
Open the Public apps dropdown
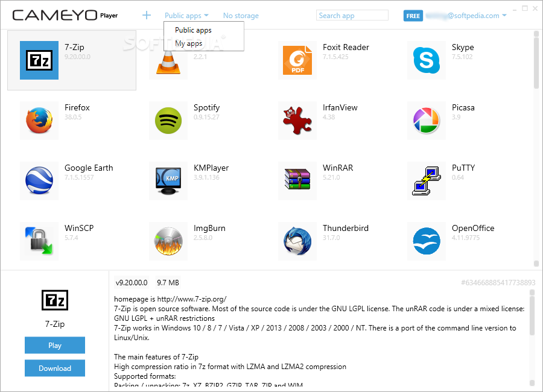pos(186,16)
